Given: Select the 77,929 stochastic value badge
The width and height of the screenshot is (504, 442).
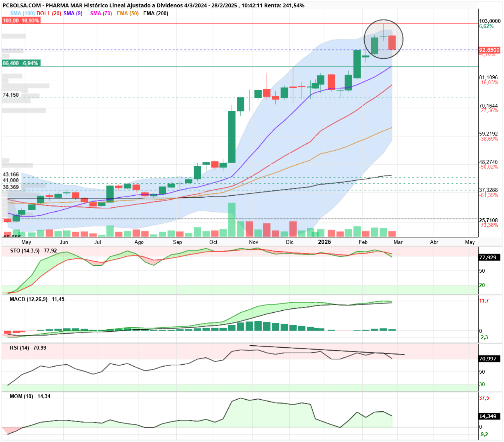Looking at the screenshot, I should click(x=489, y=257).
